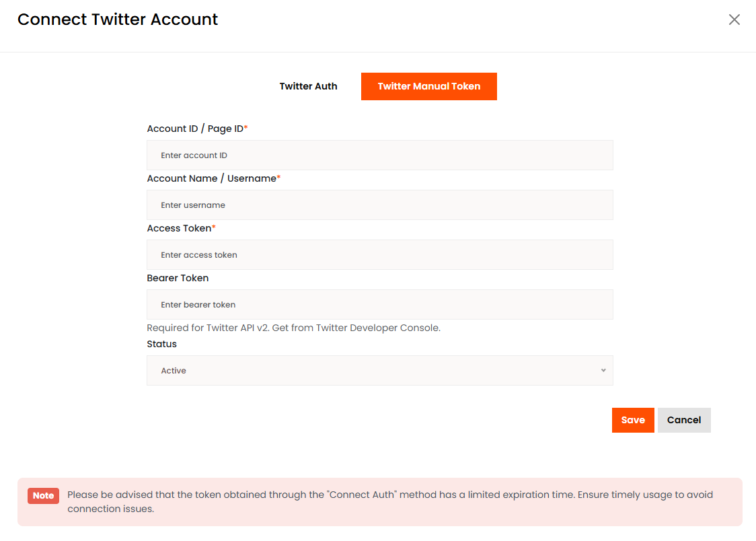Click into the Enter username field
The height and width of the screenshot is (541, 756).
(379, 205)
